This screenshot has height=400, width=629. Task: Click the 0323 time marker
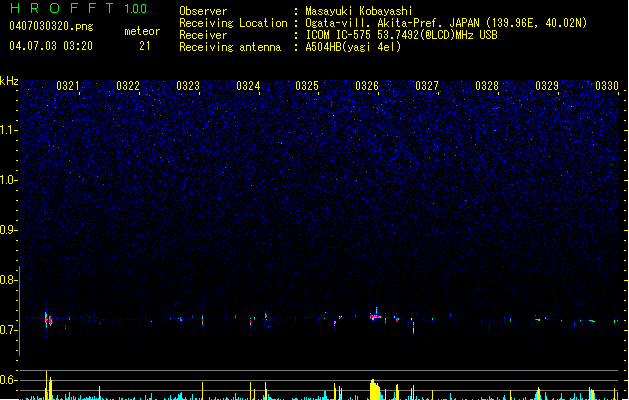coord(188,86)
